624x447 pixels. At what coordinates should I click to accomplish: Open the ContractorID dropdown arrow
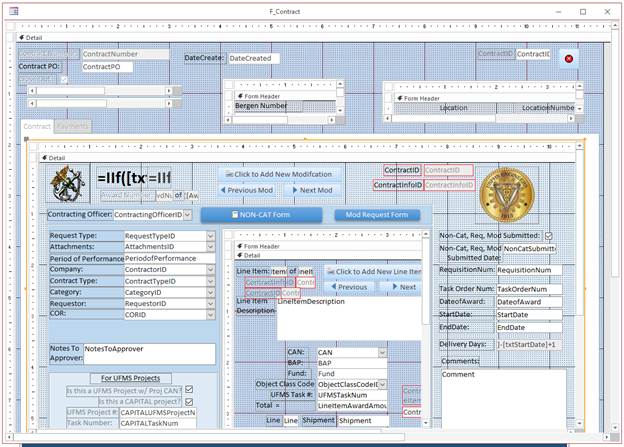(211, 269)
